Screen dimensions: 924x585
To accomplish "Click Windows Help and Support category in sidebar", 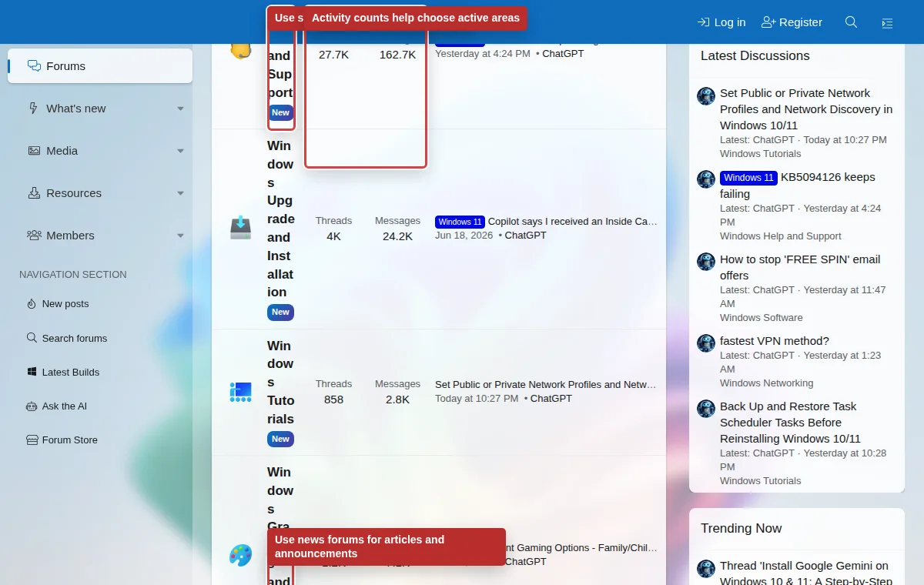I will click(781, 236).
